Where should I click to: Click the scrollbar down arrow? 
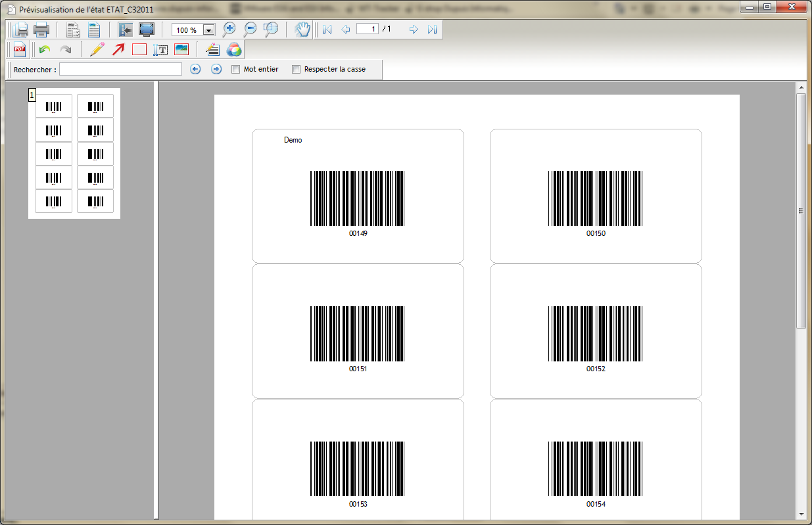(801, 514)
